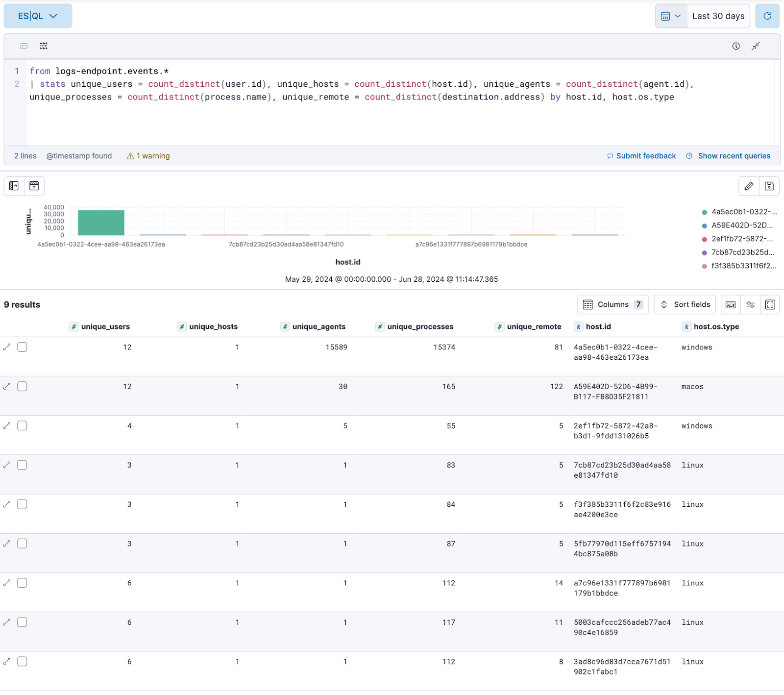Hide the chart panel icon
This screenshot has height=695, width=784.
[34, 186]
